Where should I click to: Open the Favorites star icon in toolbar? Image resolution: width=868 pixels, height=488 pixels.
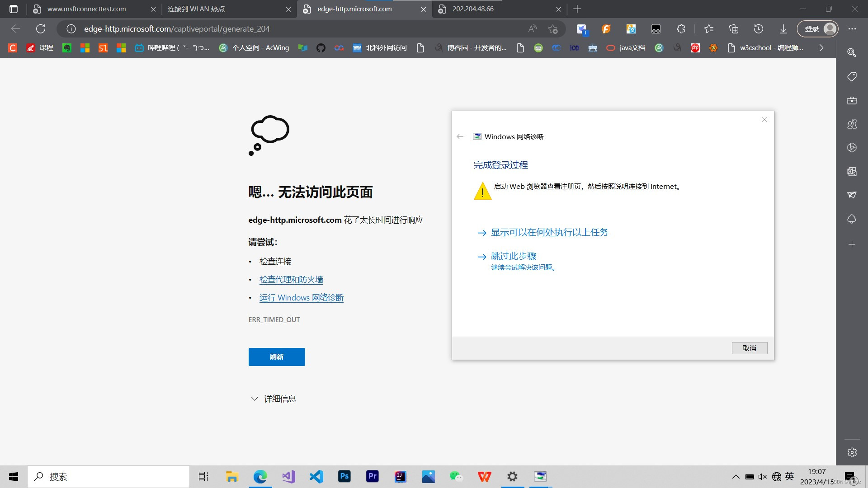point(708,29)
